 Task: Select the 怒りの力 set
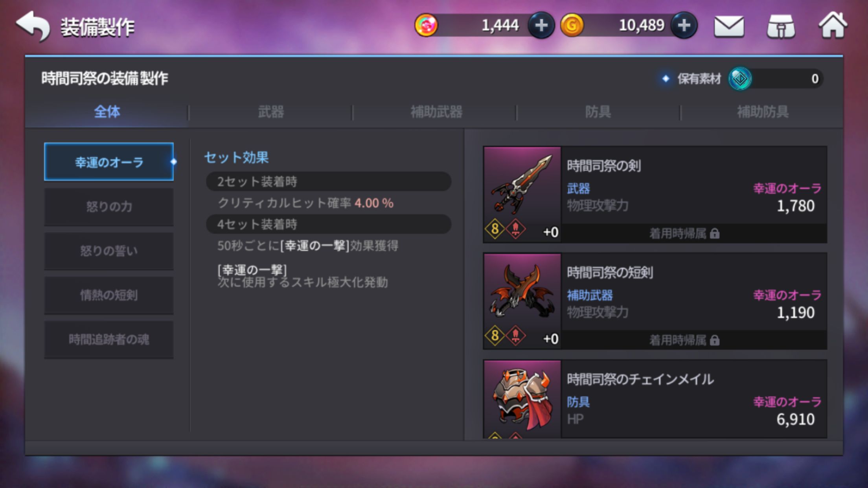(109, 207)
